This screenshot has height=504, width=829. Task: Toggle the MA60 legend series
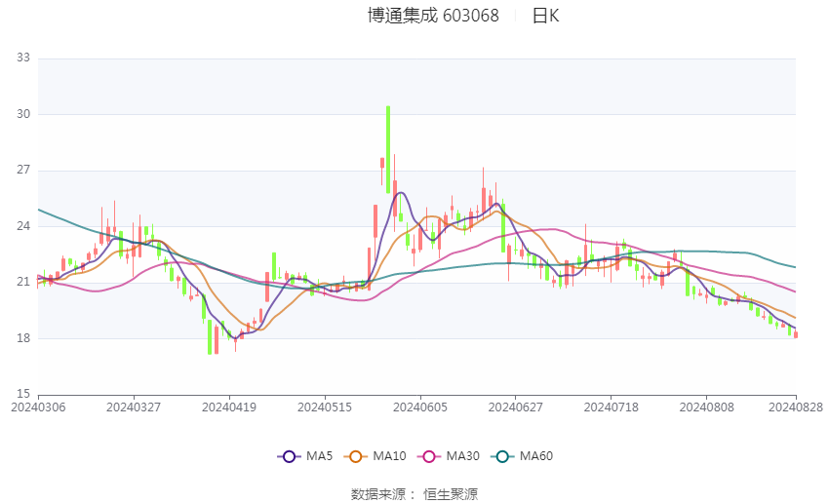click(522, 456)
